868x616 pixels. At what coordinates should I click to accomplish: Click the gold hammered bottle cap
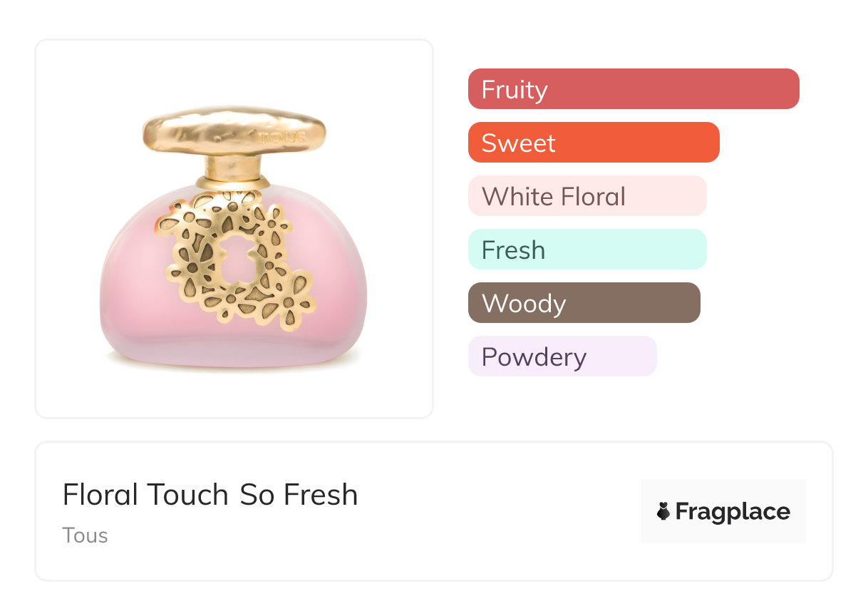[x=234, y=133]
